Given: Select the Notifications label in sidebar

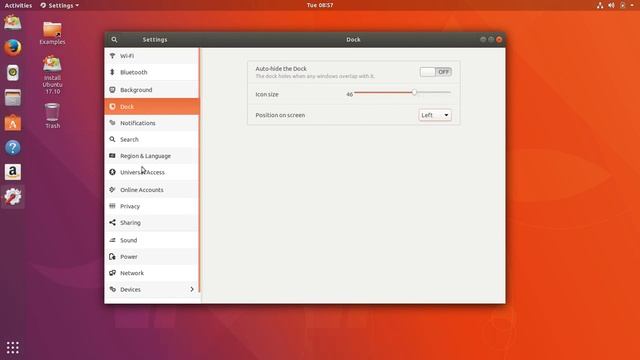Looking at the screenshot, I should click(x=138, y=123).
